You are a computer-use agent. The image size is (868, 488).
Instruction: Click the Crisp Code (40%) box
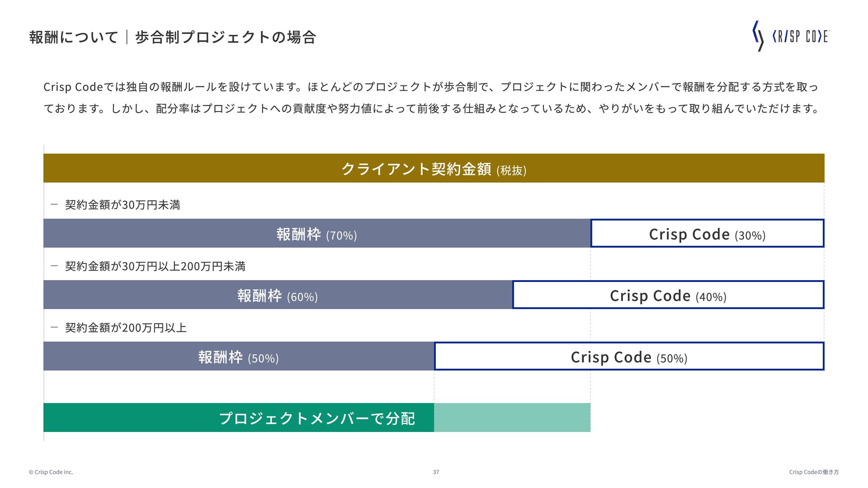tap(668, 295)
